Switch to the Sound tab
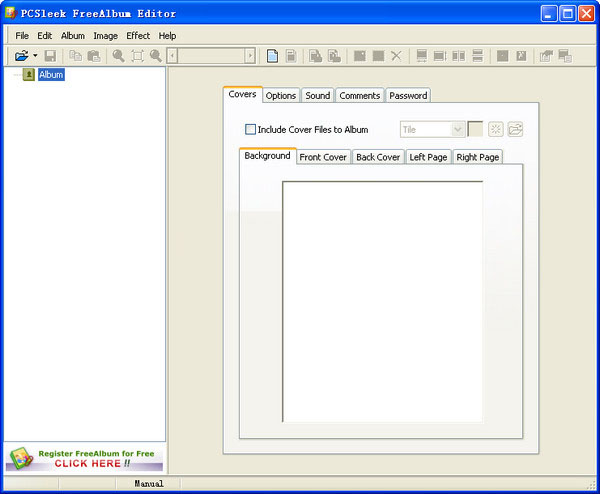This screenshot has height=494, width=600. coord(317,96)
